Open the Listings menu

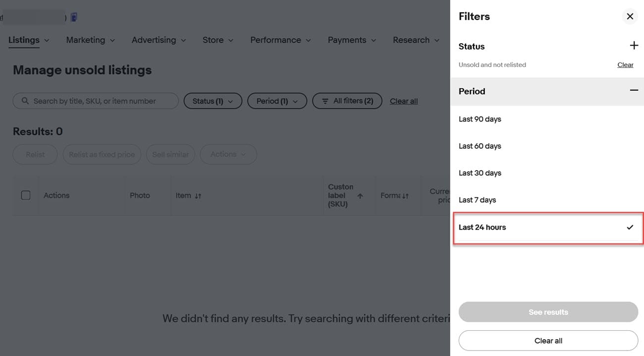pos(29,40)
